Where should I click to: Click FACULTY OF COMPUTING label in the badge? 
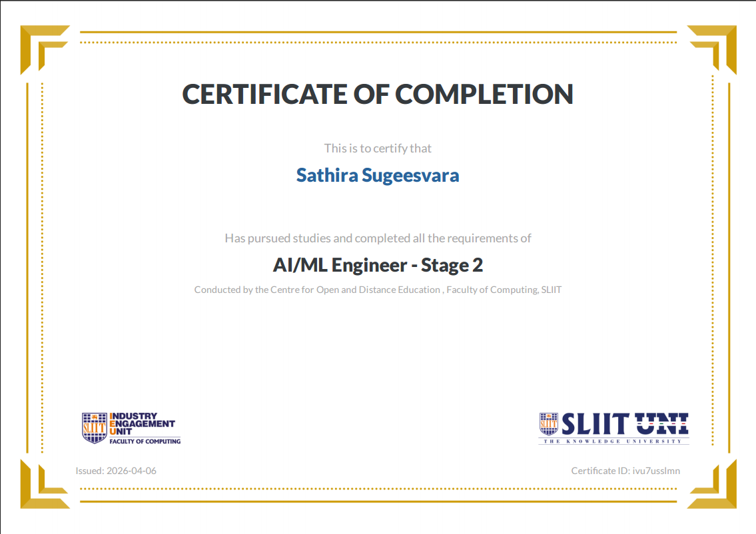tap(145, 441)
